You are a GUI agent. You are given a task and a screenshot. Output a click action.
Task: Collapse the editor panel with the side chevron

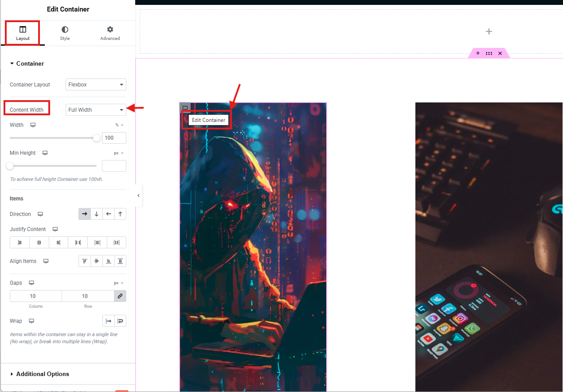pyautogui.click(x=139, y=196)
